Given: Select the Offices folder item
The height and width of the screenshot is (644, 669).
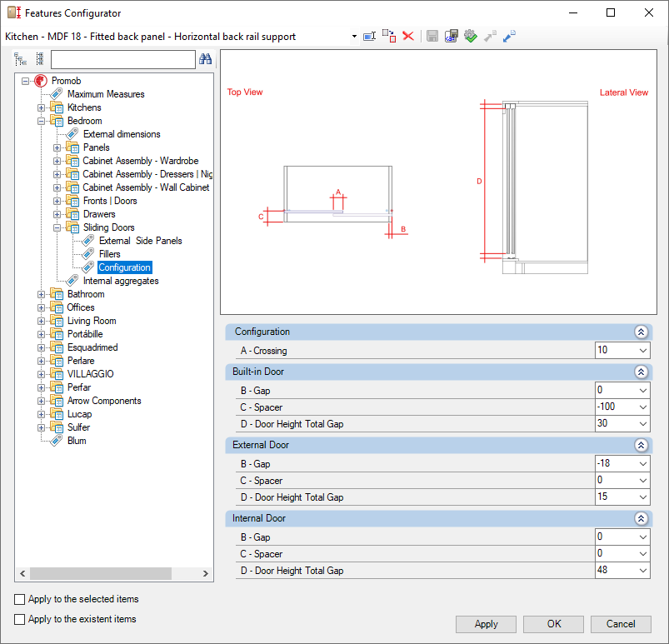Looking at the screenshot, I should click(x=81, y=307).
